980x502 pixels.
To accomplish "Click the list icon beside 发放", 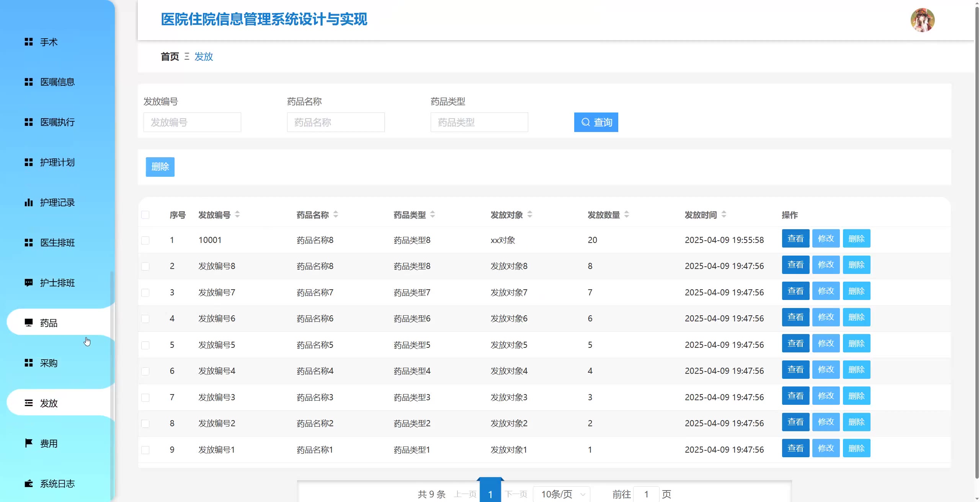I will point(29,403).
